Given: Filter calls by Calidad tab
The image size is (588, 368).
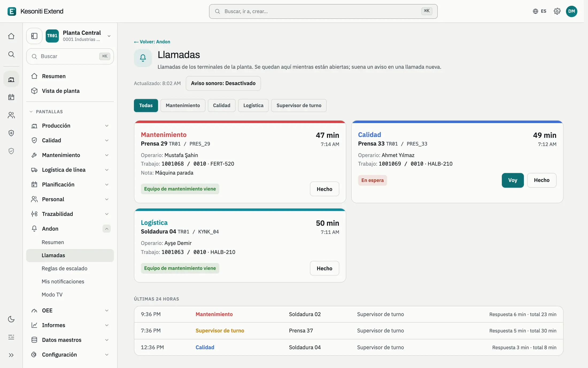Looking at the screenshot, I should 222,105.
